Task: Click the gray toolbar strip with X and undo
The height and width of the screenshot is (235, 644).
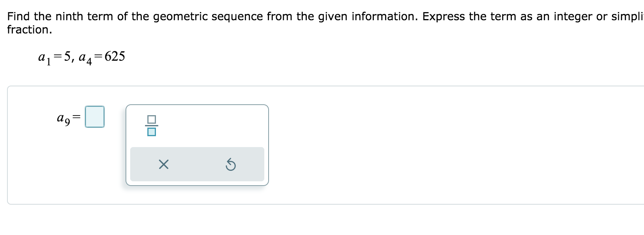Action: 197,164
